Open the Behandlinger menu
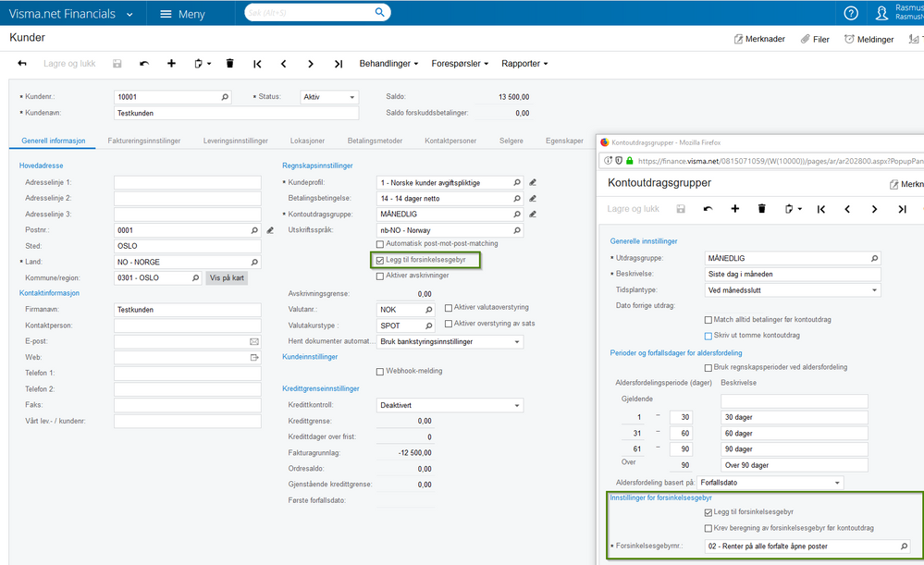Viewport: 924px width, 565px height. pyautogui.click(x=388, y=64)
